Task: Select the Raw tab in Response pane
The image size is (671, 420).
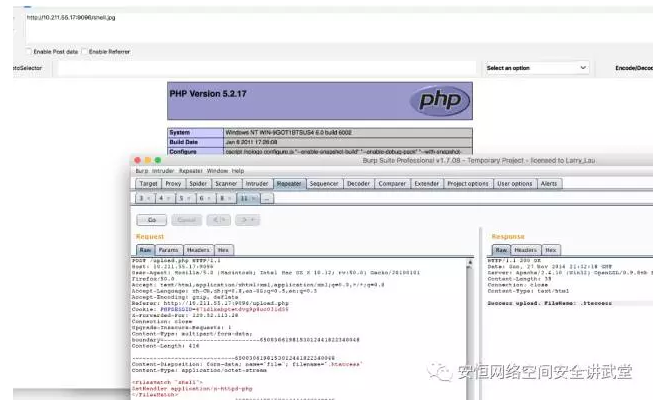Action: point(501,250)
